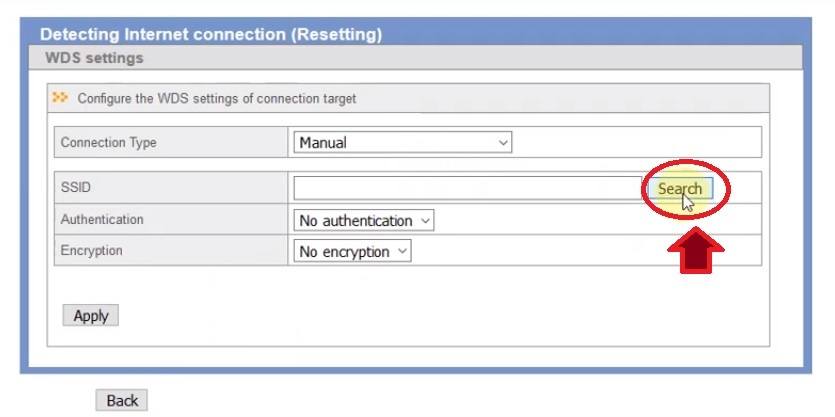Select the 'Manual' value text

click(x=323, y=143)
